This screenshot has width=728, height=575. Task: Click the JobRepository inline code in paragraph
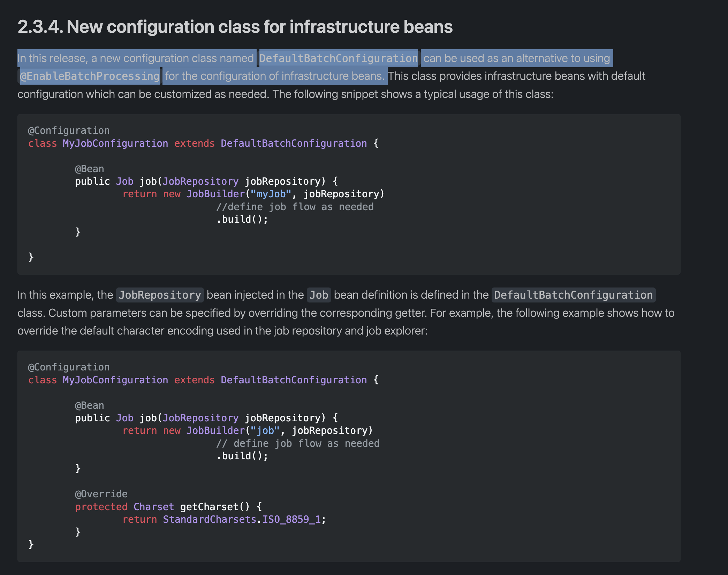pos(160,295)
